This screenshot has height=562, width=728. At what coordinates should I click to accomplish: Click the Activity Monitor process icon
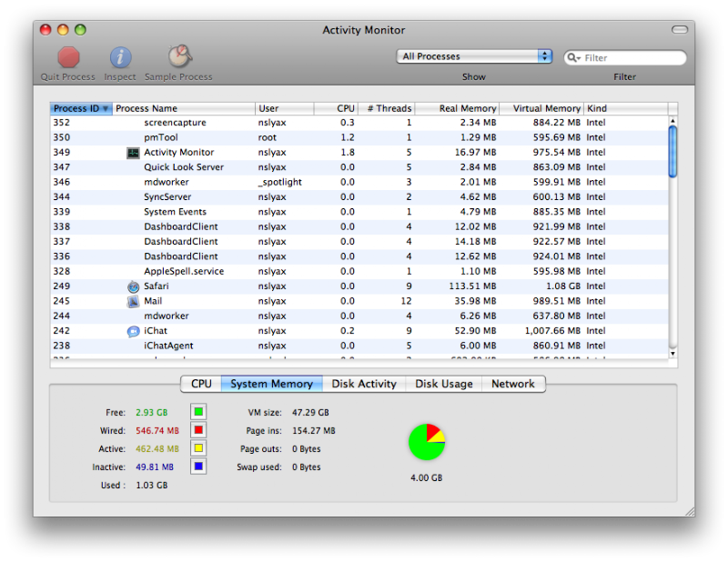(133, 153)
